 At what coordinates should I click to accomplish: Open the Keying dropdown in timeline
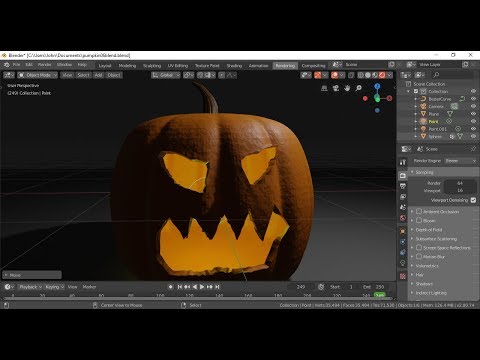tap(54, 287)
